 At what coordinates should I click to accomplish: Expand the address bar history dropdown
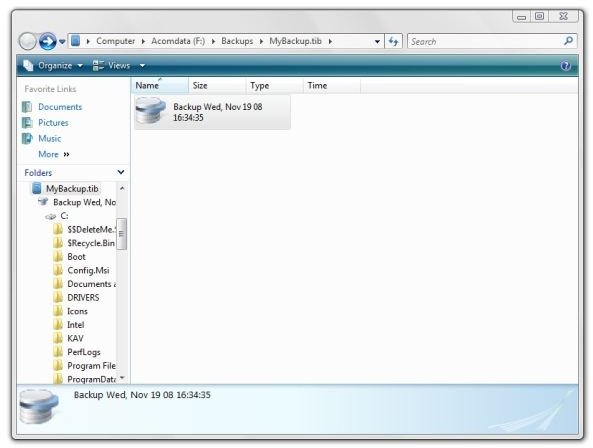377,42
